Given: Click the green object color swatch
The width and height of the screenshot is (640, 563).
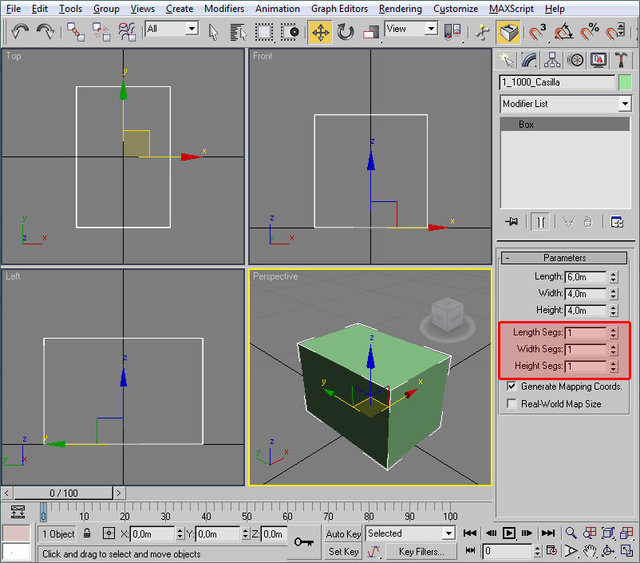Looking at the screenshot, I should 625,82.
